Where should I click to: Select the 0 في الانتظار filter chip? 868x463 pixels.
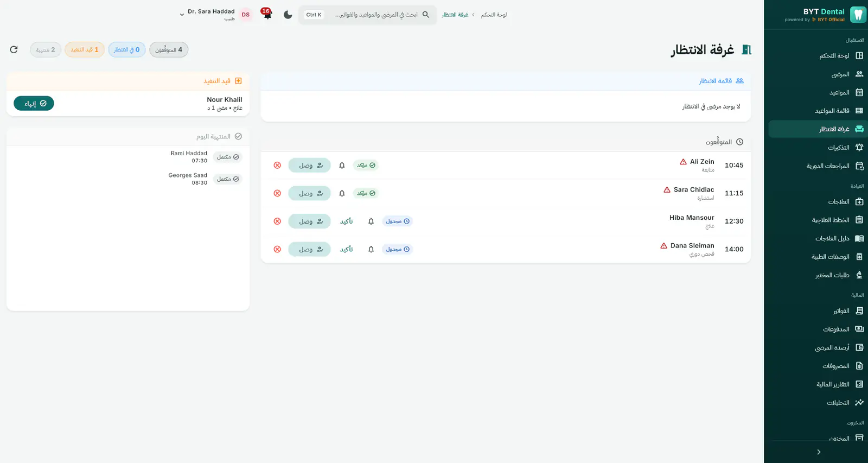[127, 49]
